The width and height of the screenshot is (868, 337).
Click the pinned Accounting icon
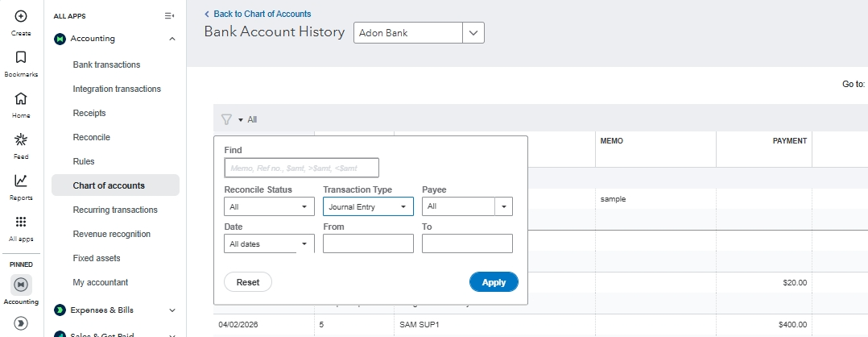pyautogui.click(x=21, y=284)
